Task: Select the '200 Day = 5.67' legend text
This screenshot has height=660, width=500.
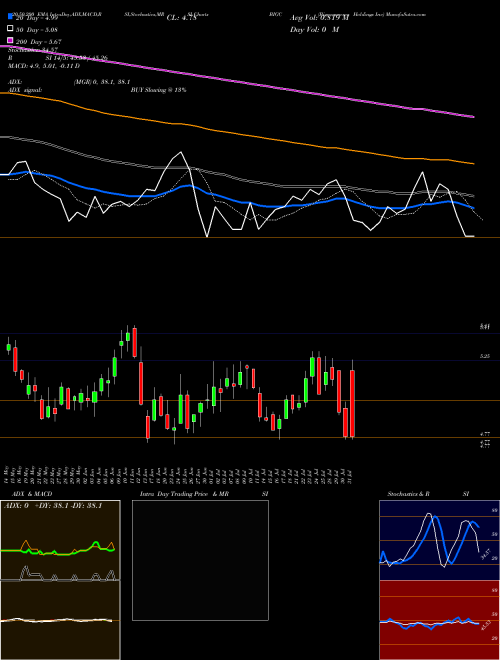Action: (x=38, y=41)
